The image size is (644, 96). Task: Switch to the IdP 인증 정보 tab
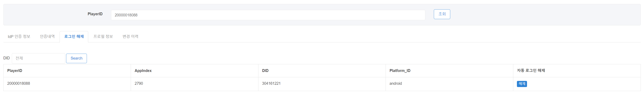(x=19, y=37)
